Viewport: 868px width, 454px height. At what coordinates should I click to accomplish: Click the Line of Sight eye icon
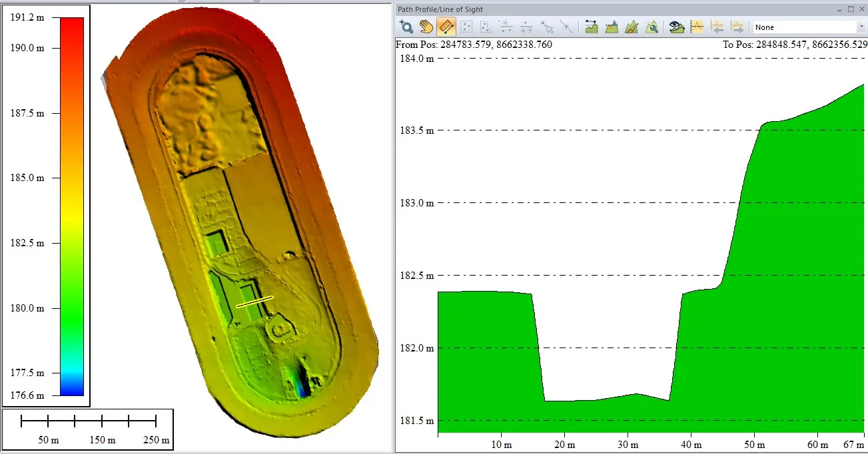coord(677,27)
